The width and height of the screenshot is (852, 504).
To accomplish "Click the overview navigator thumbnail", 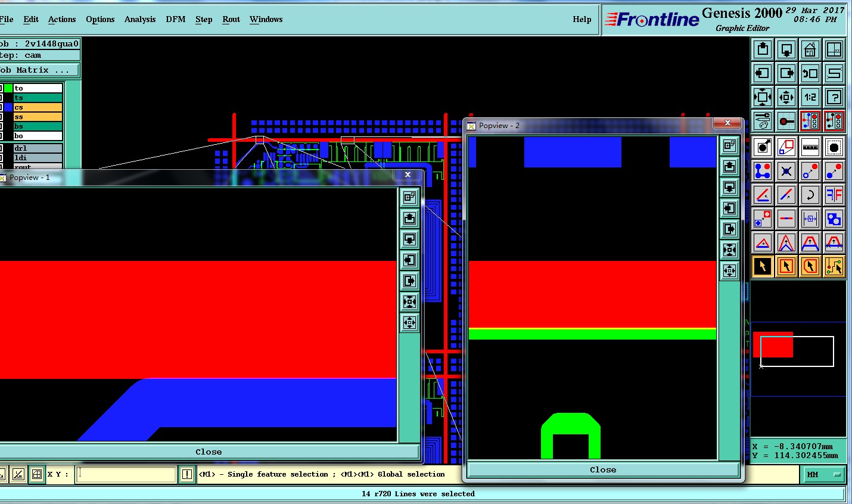I will [x=798, y=359].
